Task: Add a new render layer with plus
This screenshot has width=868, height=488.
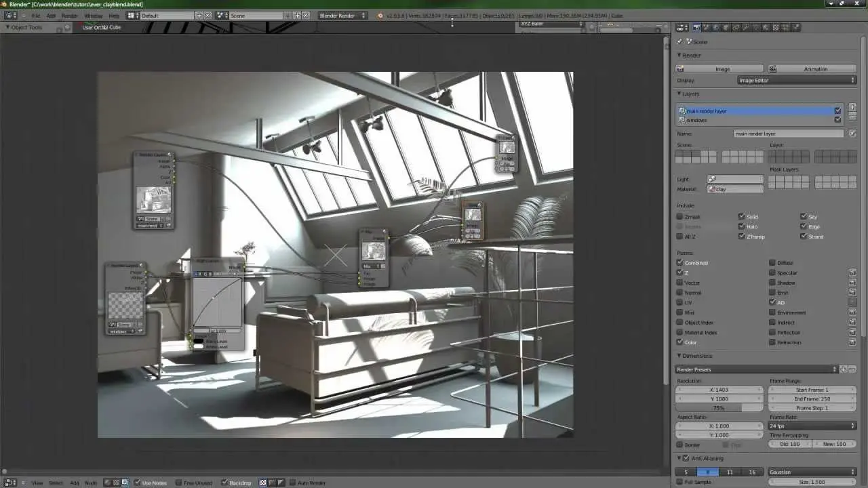Action: click(x=852, y=107)
